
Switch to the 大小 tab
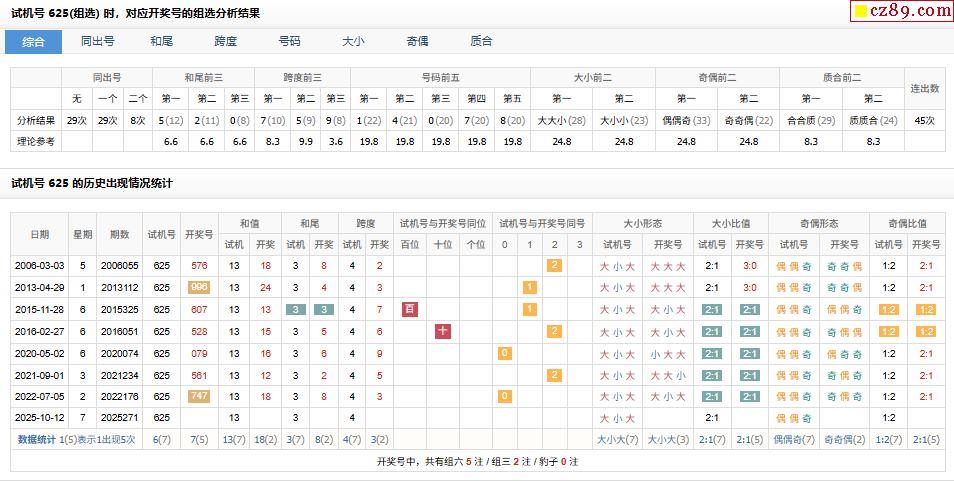click(353, 41)
